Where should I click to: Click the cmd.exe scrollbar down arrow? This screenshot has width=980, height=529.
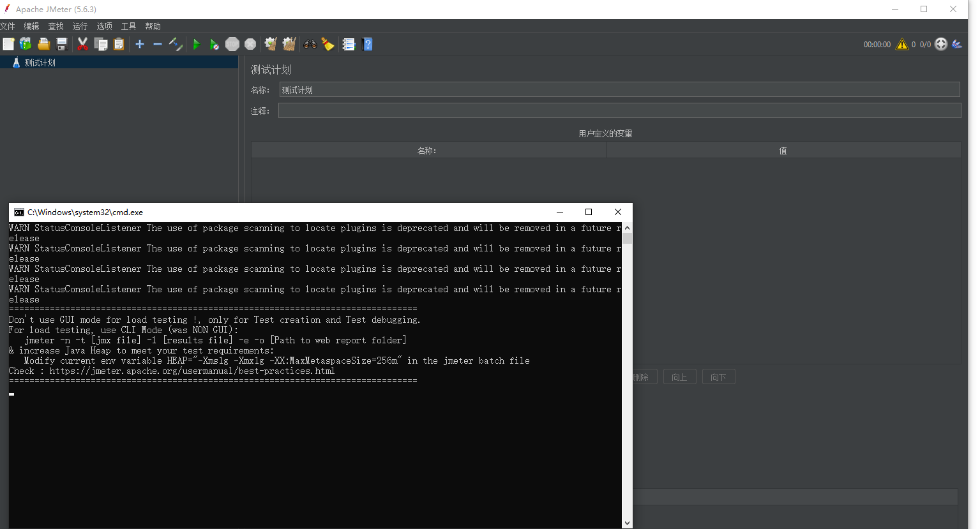tap(627, 523)
